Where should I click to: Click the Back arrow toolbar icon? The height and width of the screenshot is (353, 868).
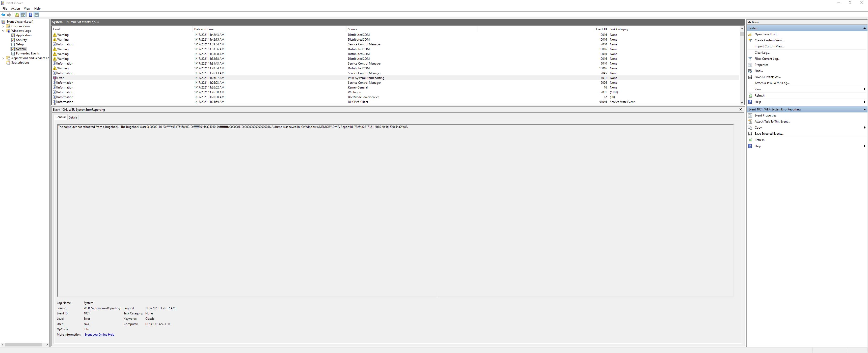coord(3,15)
